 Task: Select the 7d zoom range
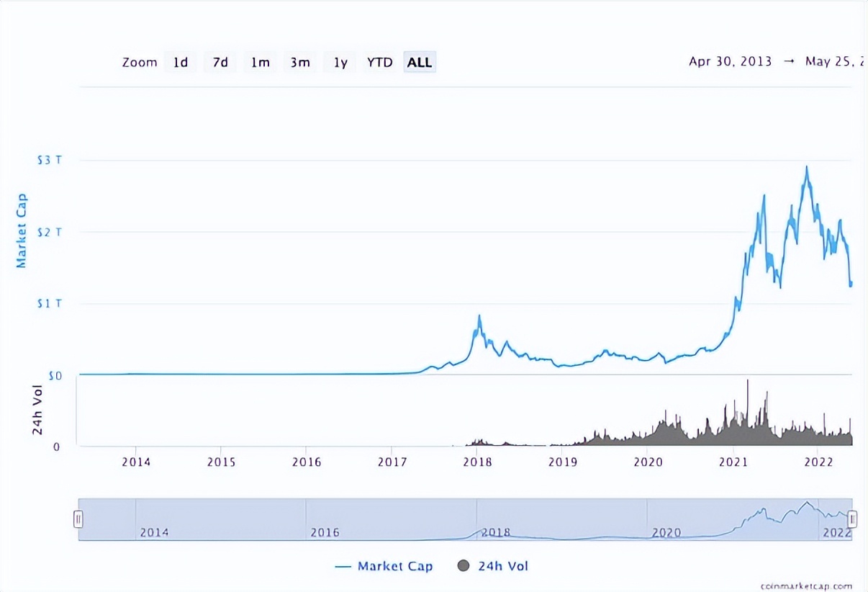(220, 63)
